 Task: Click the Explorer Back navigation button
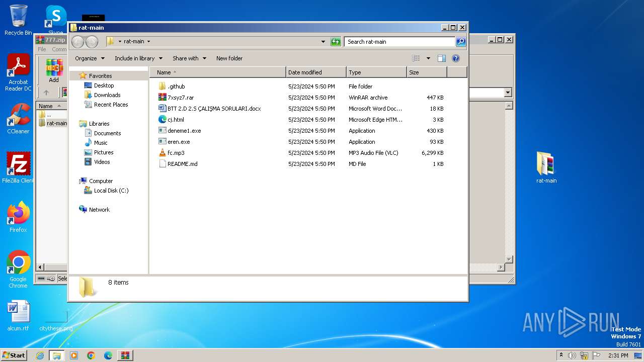point(77,42)
